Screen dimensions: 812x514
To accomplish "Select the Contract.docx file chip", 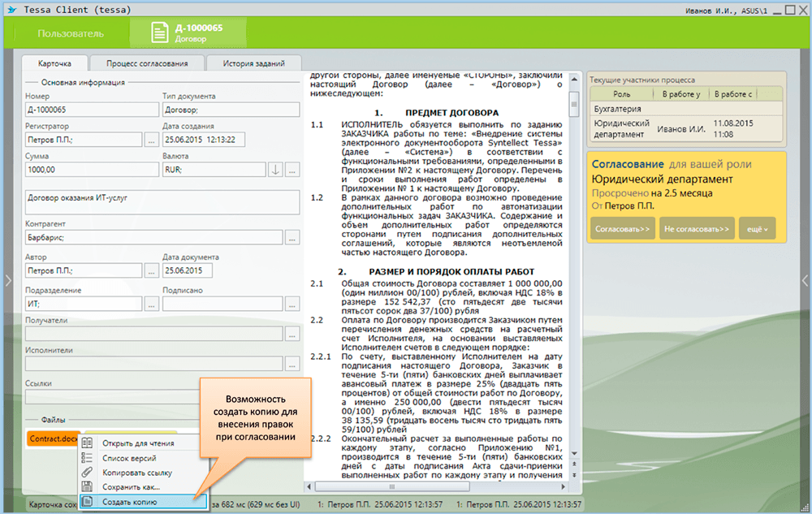I will [53, 438].
